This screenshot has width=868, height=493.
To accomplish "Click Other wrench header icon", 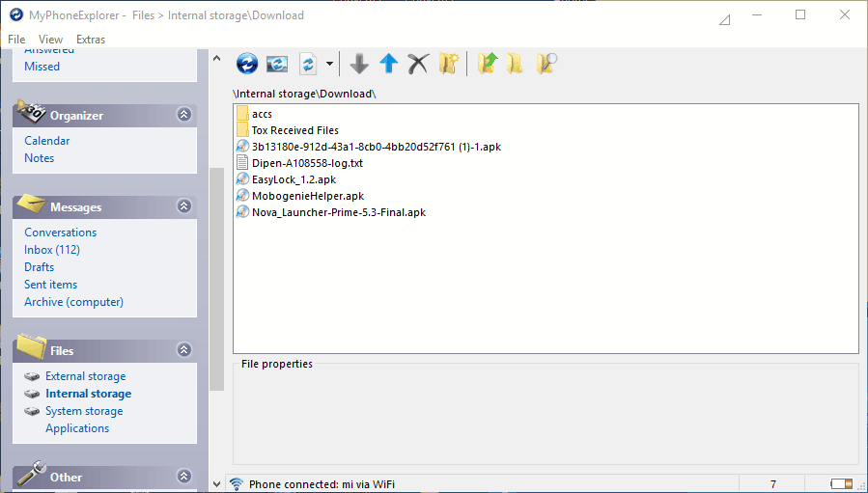I will 32,474.
